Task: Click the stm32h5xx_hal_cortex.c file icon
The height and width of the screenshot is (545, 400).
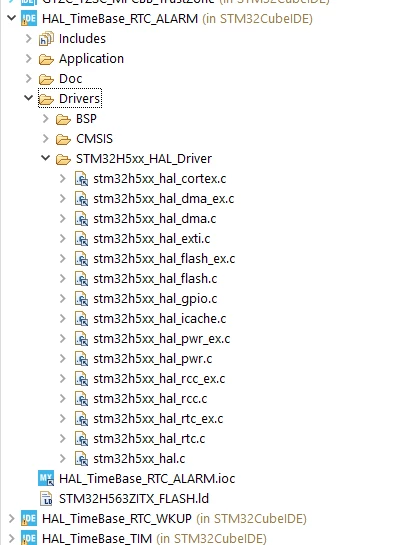Action: (x=81, y=179)
